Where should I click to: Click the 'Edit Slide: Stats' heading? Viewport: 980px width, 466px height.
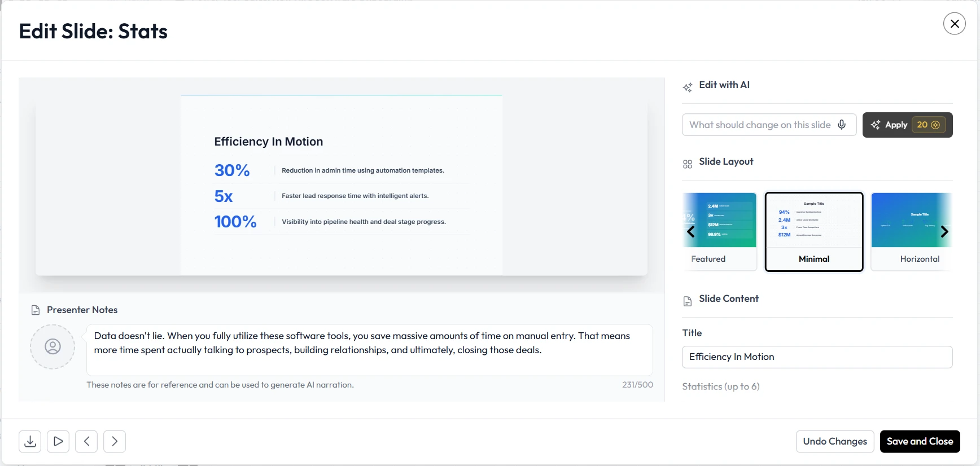pos(93,32)
